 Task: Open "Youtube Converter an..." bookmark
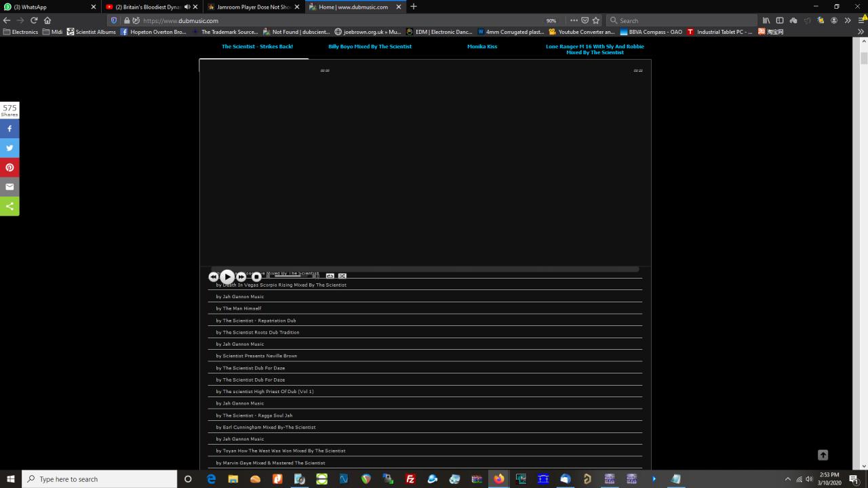click(x=582, y=32)
